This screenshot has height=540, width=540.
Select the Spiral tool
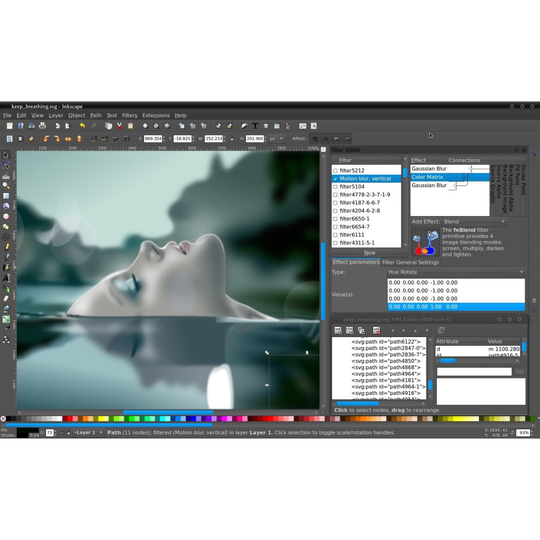(6, 237)
